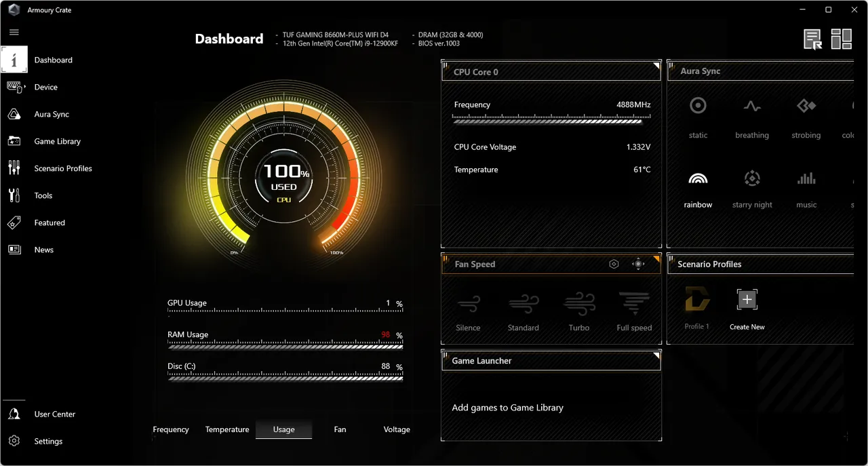Click the Fan Speed panel title
The height and width of the screenshot is (466, 868).
click(475, 265)
